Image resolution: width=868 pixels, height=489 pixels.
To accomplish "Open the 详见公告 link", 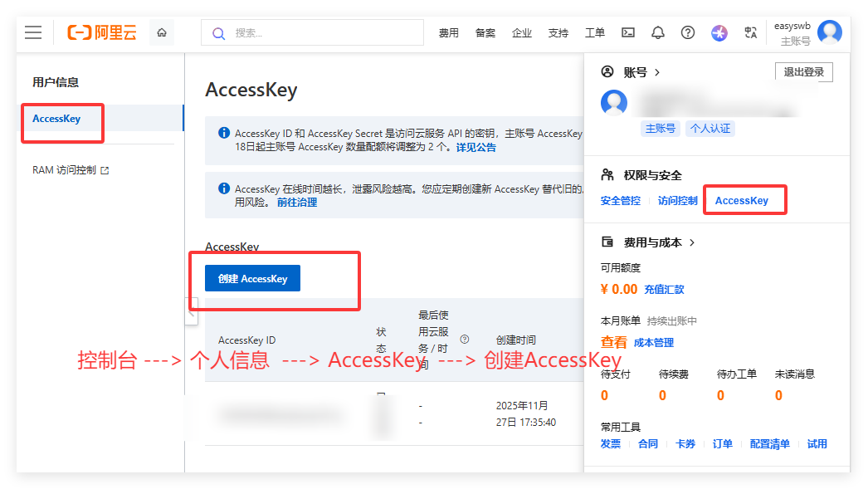I will 475,147.
